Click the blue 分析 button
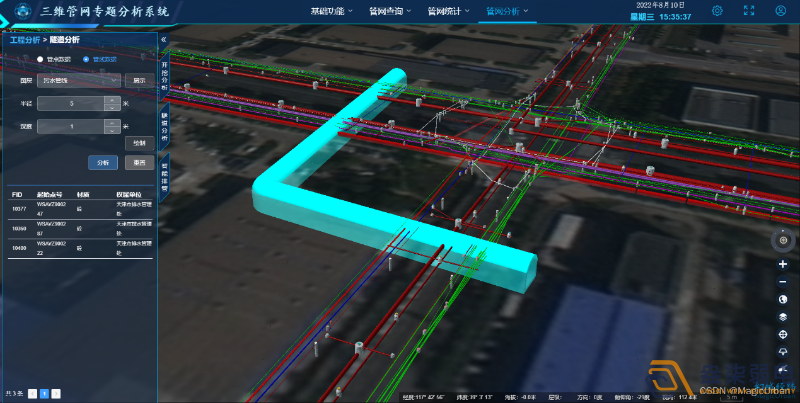This screenshot has height=403, width=800. pos(103,162)
